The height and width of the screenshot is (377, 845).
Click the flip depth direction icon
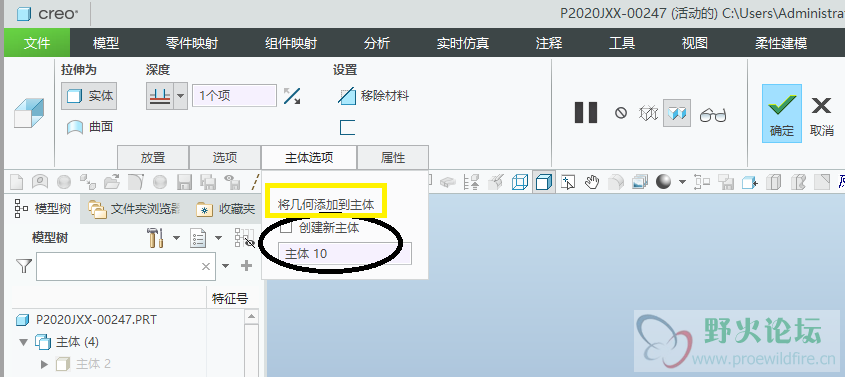pos(292,96)
